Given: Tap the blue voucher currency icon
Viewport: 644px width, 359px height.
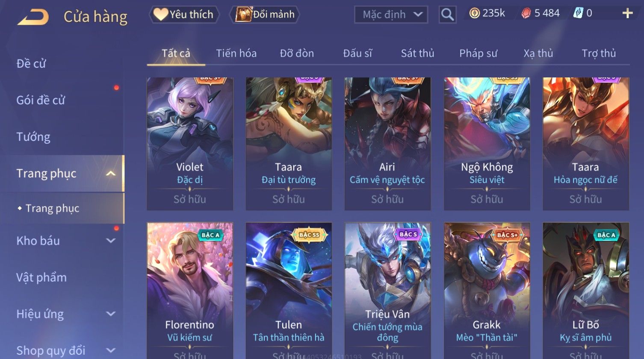Looking at the screenshot, I should pos(578,13).
